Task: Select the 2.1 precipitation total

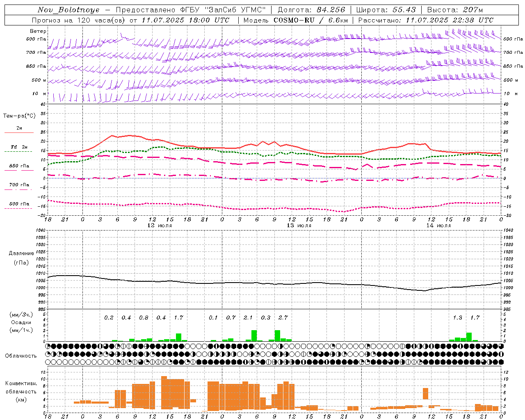Action: (248, 317)
